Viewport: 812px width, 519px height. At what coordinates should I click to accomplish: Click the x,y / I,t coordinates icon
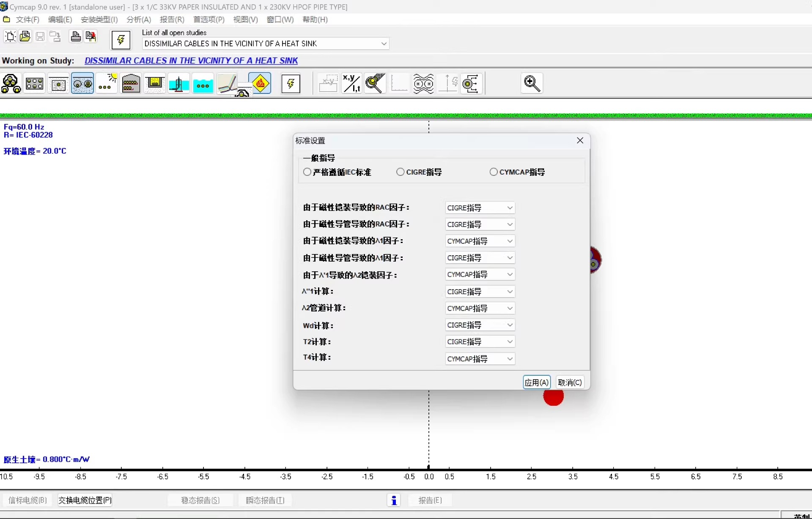coord(351,84)
